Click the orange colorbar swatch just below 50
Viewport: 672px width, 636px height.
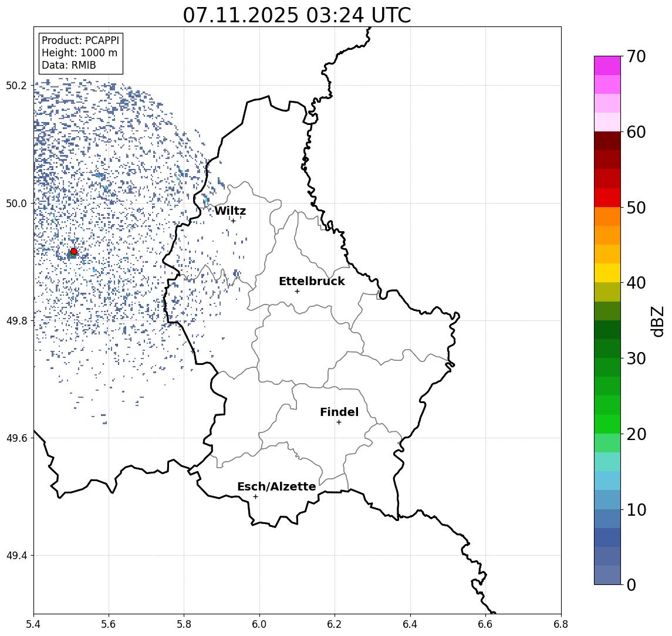(607, 216)
